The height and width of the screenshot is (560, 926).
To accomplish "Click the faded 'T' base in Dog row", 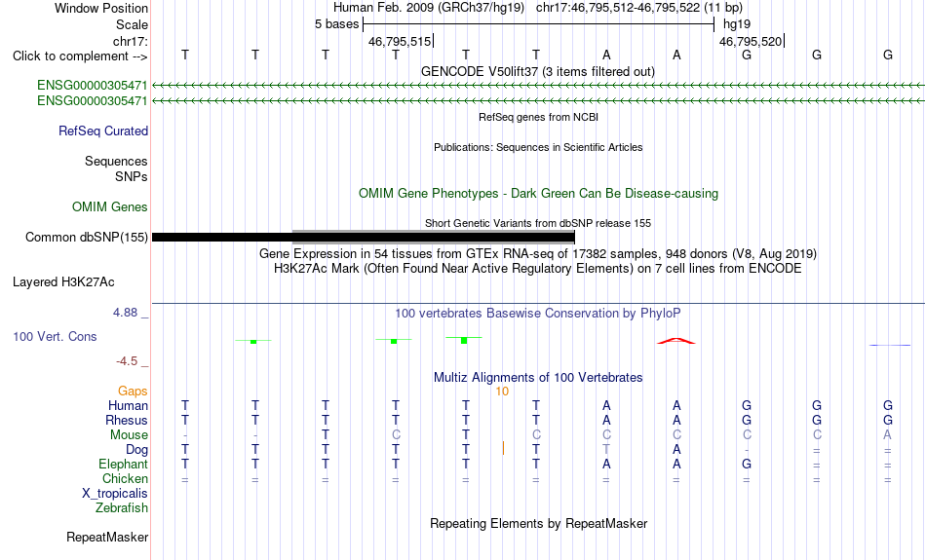I will [x=606, y=450].
